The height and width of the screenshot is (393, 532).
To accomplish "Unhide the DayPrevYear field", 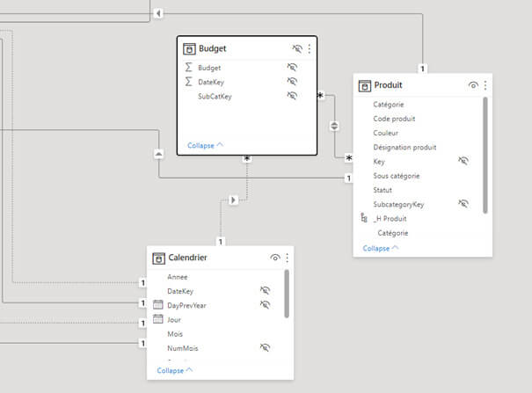I will coord(265,304).
